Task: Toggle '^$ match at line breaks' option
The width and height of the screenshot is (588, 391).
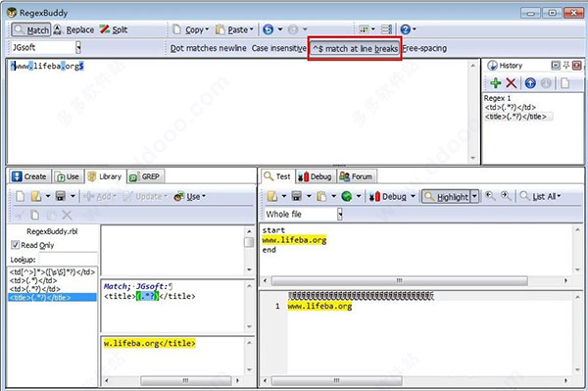Action: click(x=355, y=48)
